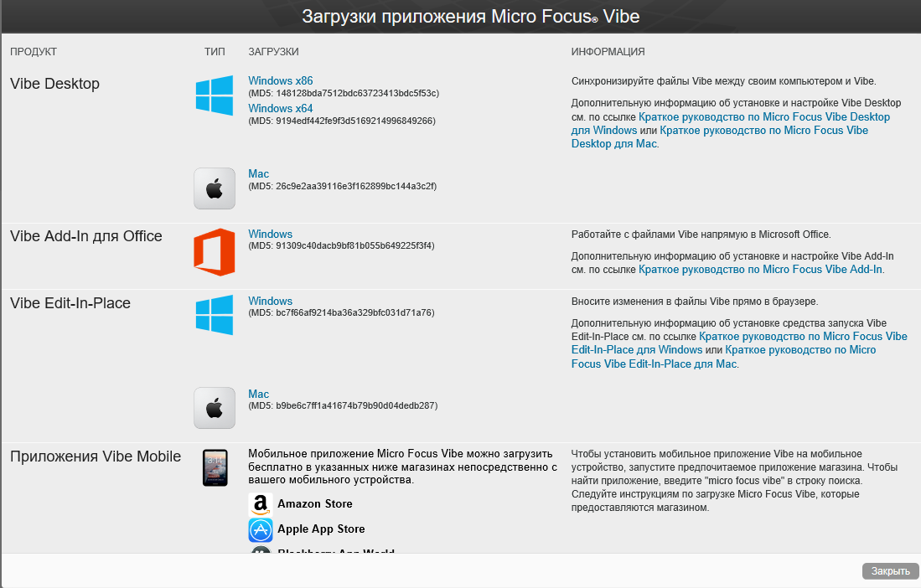Image resolution: width=921 pixels, height=588 pixels.
Task: Click the Vibe Add-In для Office product name
Action: pyautogui.click(x=85, y=236)
